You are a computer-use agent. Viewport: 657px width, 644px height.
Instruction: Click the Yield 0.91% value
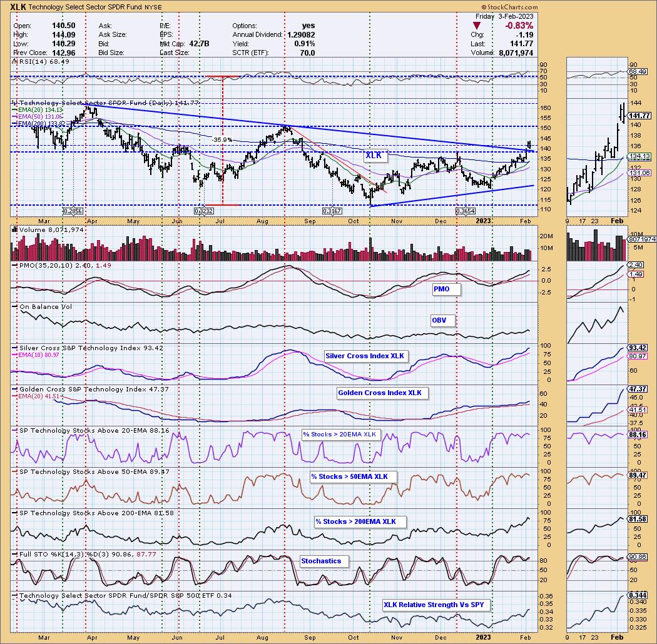pyautogui.click(x=304, y=44)
